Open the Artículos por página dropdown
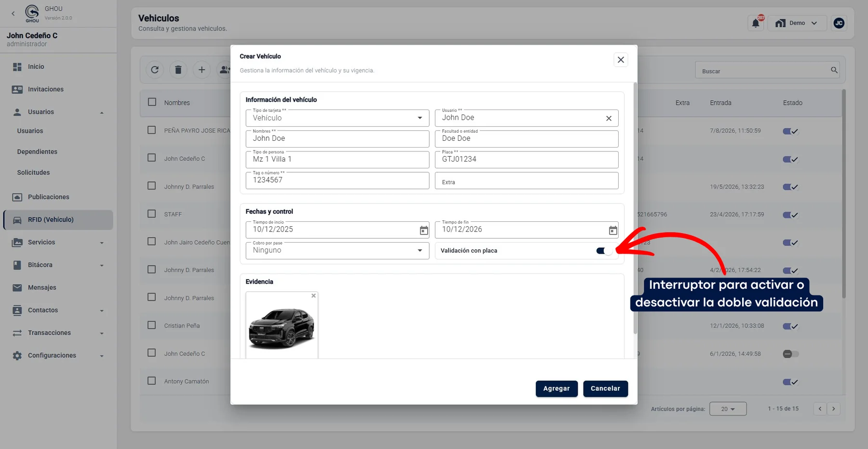Screen dimensions: 868x449 click(728, 409)
